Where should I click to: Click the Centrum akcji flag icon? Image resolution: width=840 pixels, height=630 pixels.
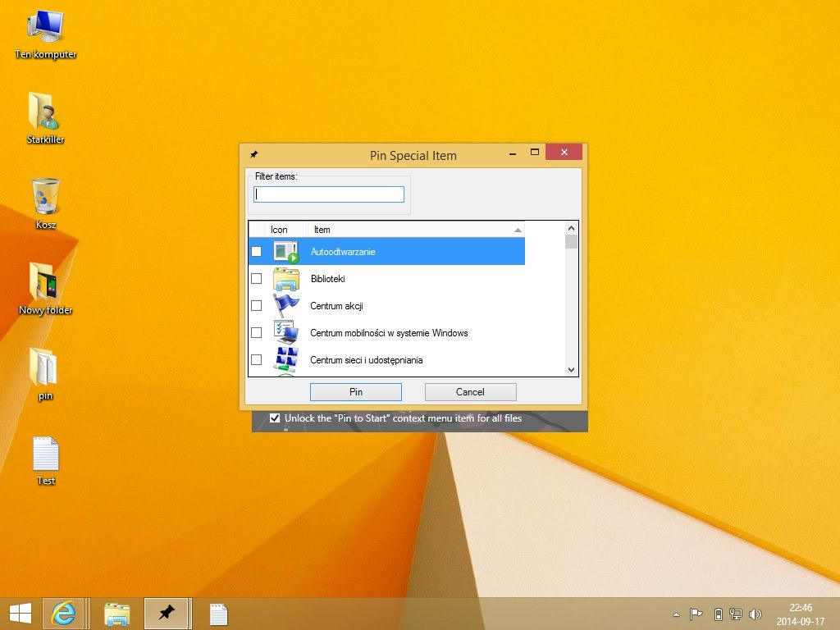click(x=285, y=306)
